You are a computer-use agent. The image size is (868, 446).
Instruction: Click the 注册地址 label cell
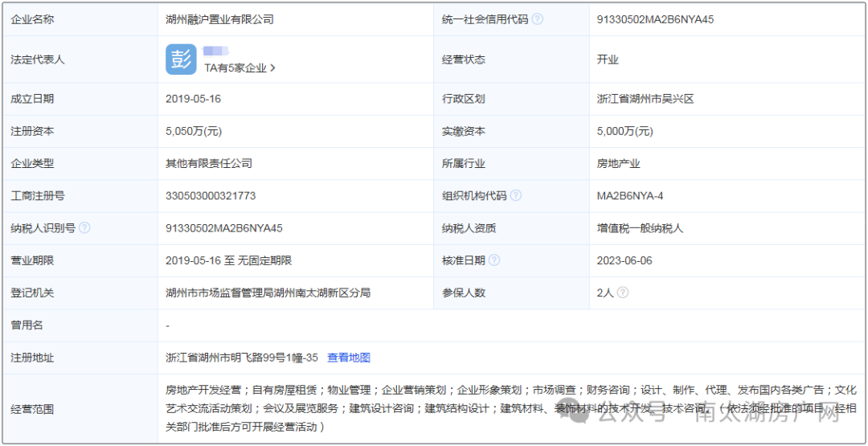(x=80, y=358)
